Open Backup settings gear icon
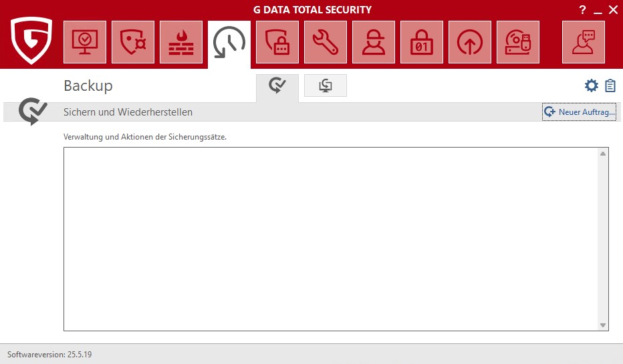Image resolution: width=623 pixels, height=364 pixels. (591, 85)
